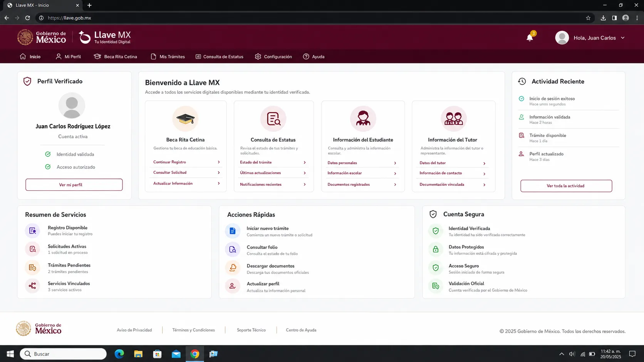Click the Consulta de Estatus card icon
Viewport: 644px width, 362px height.
273,119
